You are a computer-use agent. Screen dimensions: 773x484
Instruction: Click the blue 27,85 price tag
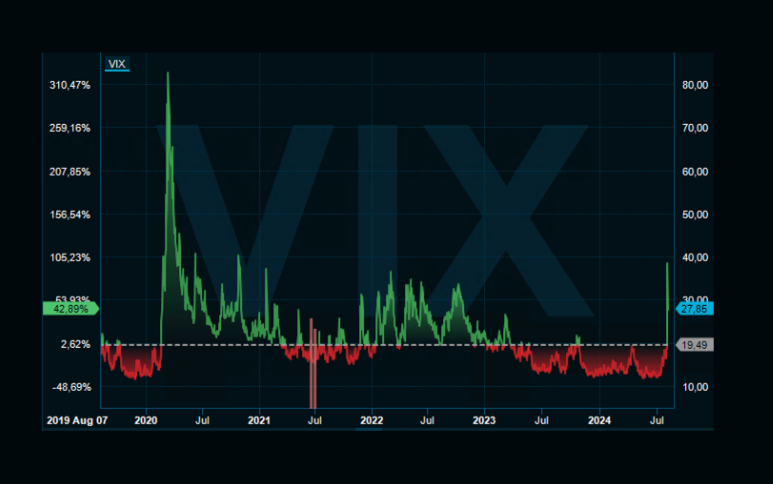click(694, 310)
